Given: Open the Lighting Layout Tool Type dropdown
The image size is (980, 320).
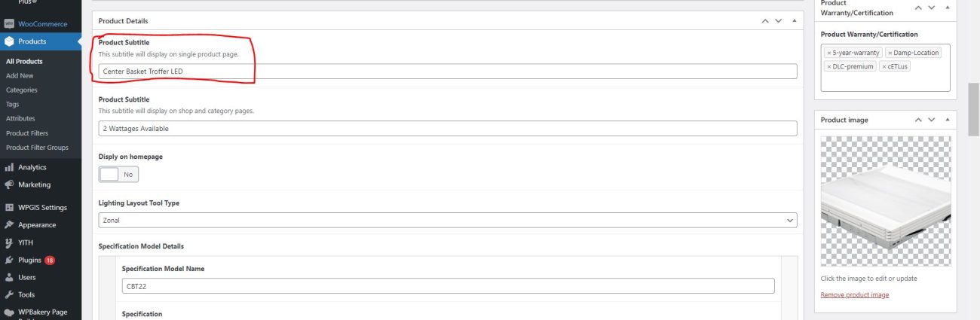Looking at the screenshot, I should point(447,221).
